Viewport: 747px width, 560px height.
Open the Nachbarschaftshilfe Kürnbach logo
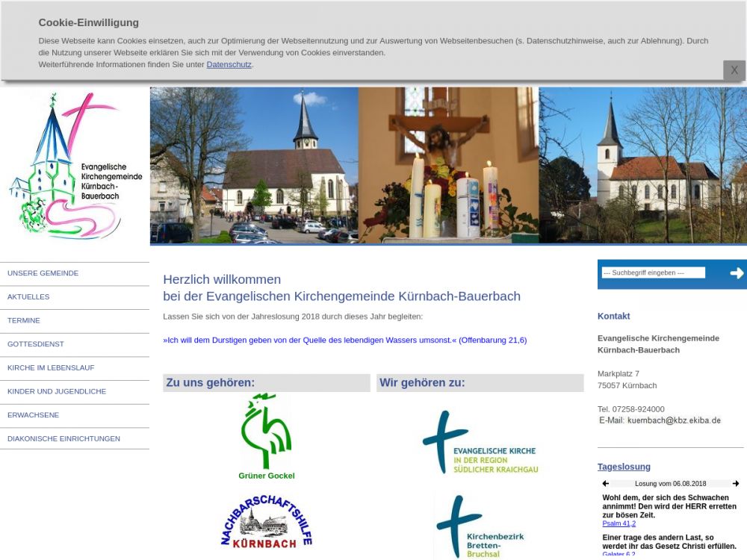click(266, 522)
